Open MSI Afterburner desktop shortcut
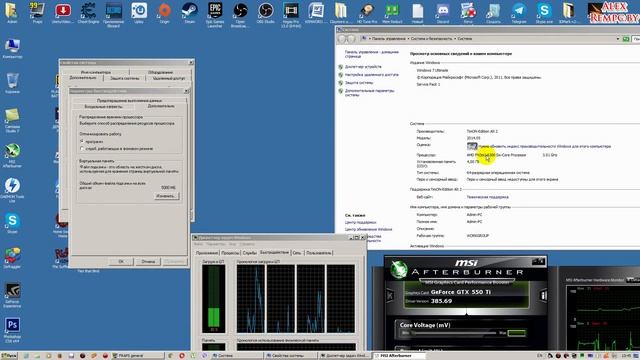Image resolution: width=640 pixels, height=360 pixels. coord(12,156)
